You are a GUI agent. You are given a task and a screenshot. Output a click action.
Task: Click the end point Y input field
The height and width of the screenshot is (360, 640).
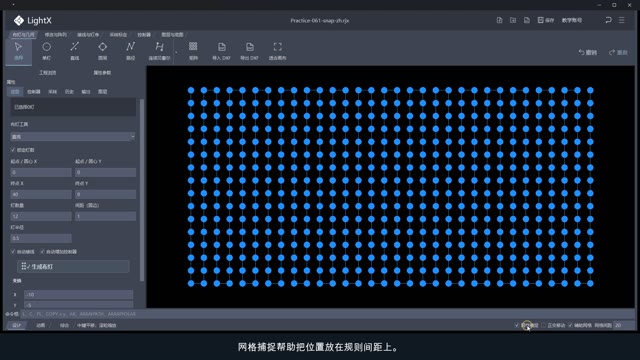(105, 194)
